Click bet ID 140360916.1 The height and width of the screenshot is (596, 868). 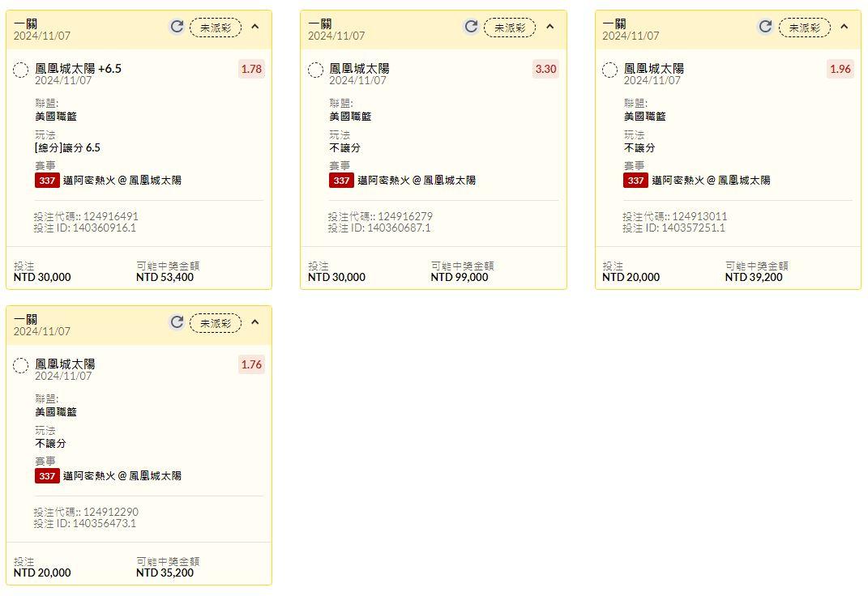click(104, 228)
